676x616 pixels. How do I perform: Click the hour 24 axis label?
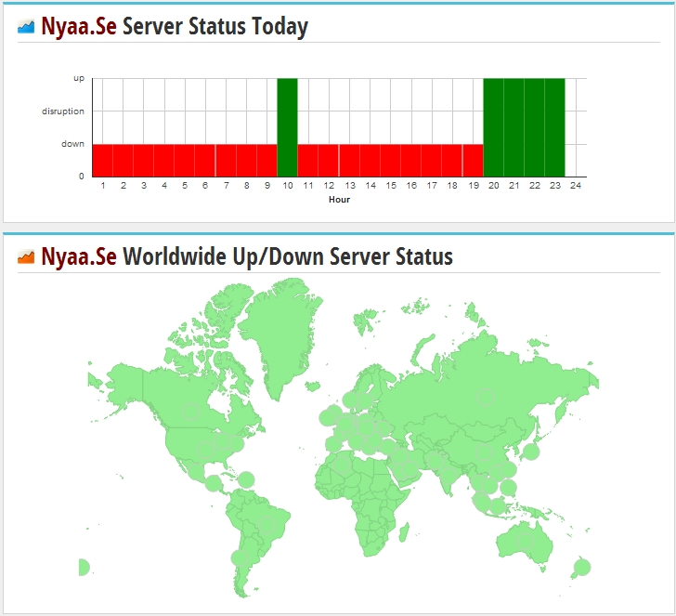(576, 186)
